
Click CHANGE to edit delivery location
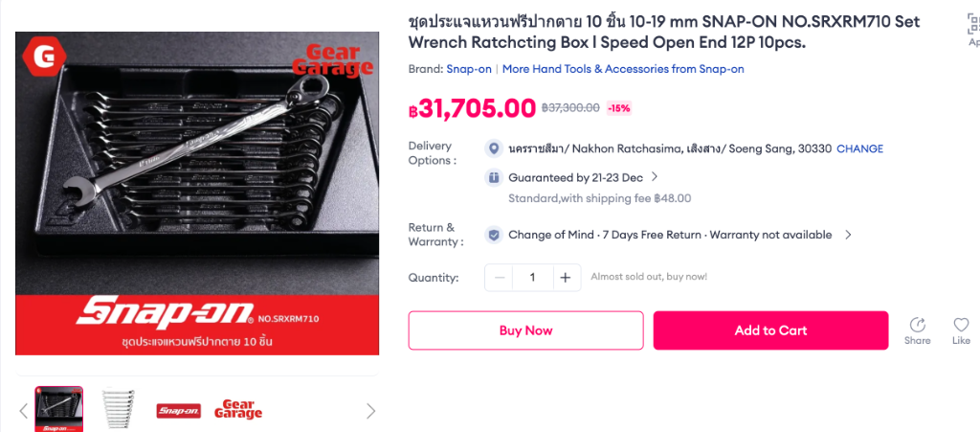pyautogui.click(x=859, y=148)
